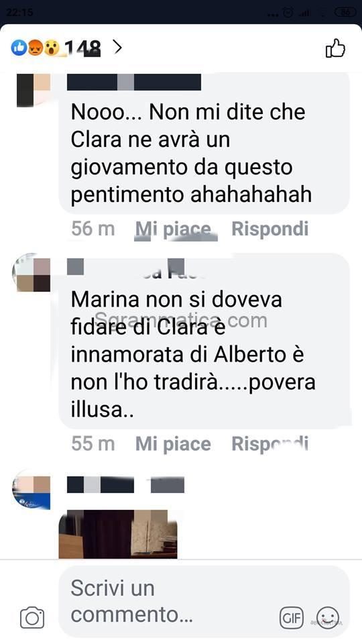Tap the thumbs-up like icon at top right
This screenshot has width=362, height=644.
[x=335, y=48]
